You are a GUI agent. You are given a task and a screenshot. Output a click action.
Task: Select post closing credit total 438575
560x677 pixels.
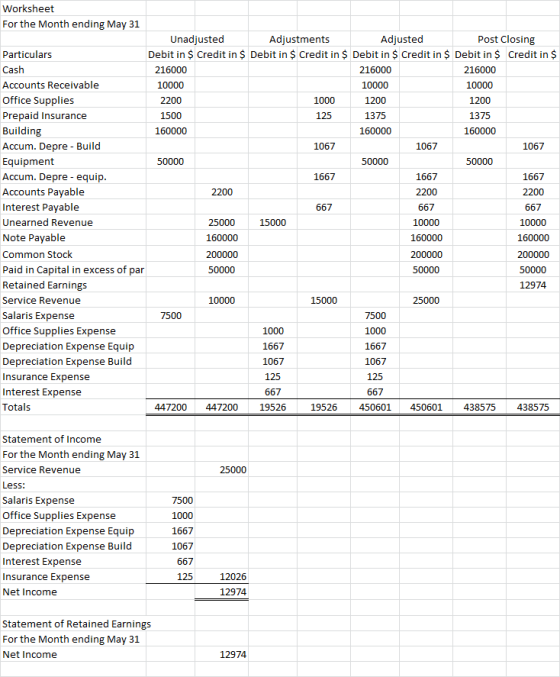point(533,407)
